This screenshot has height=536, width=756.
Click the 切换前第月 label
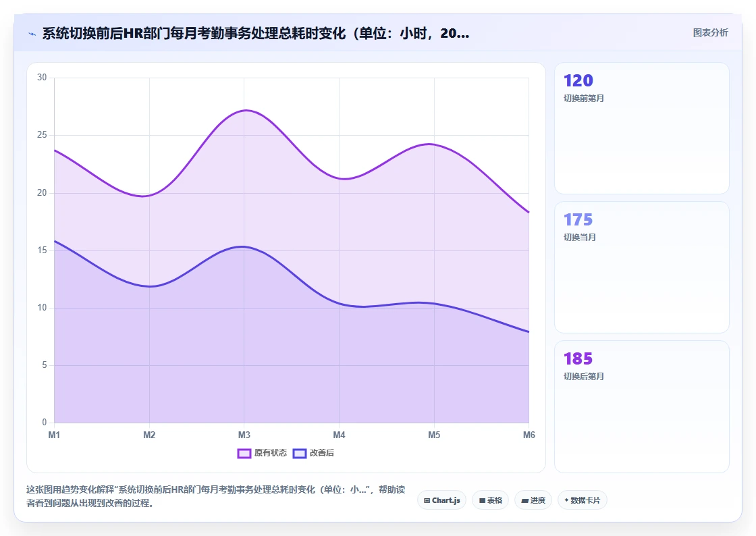click(x=584, y=99)
